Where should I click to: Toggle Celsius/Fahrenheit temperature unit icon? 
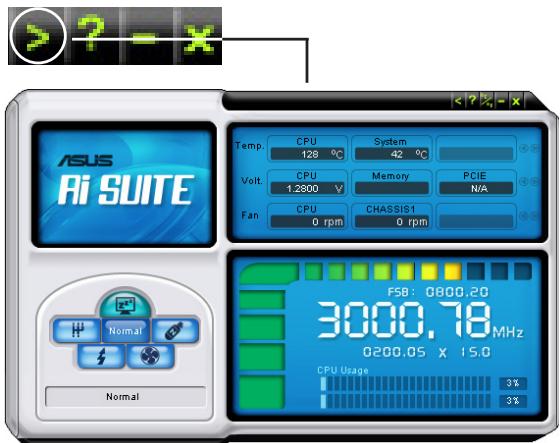pyautogui.click(x=487, y=101)
